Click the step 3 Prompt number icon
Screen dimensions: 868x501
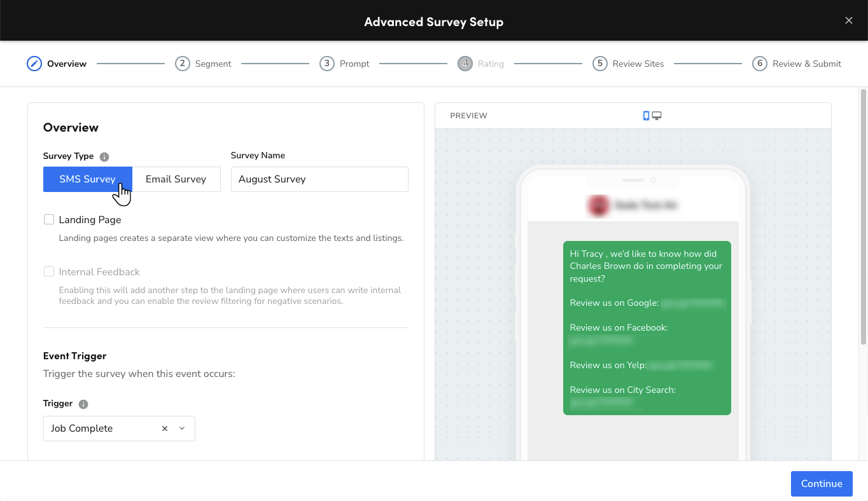tap(327, 64)
